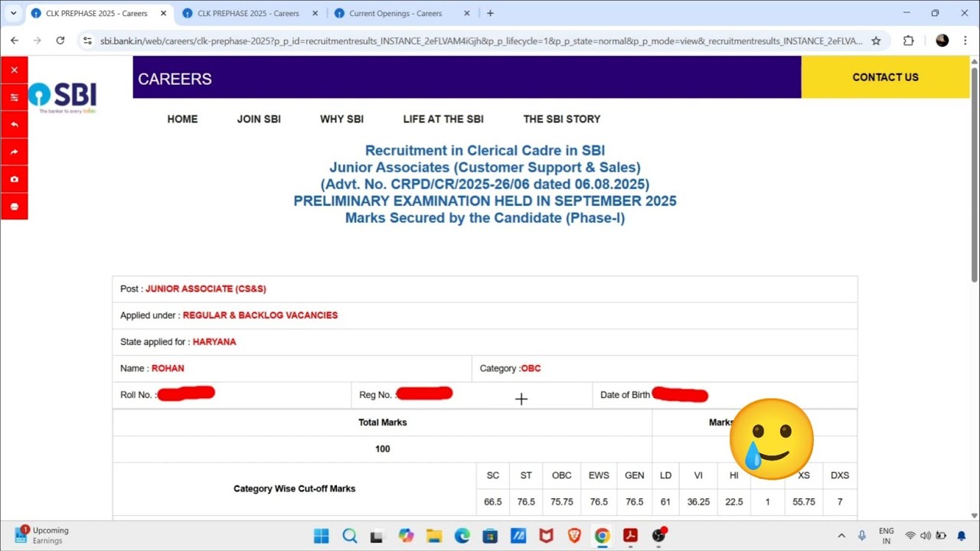Open a new browser tab

[490, 13]
